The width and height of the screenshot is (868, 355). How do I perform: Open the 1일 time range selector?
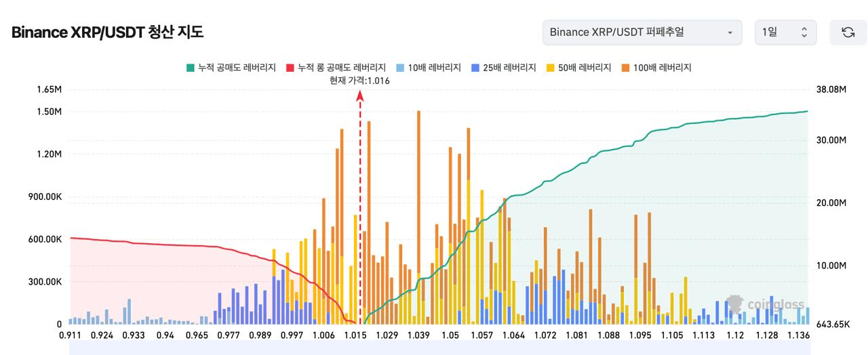[x=786, y=33]
